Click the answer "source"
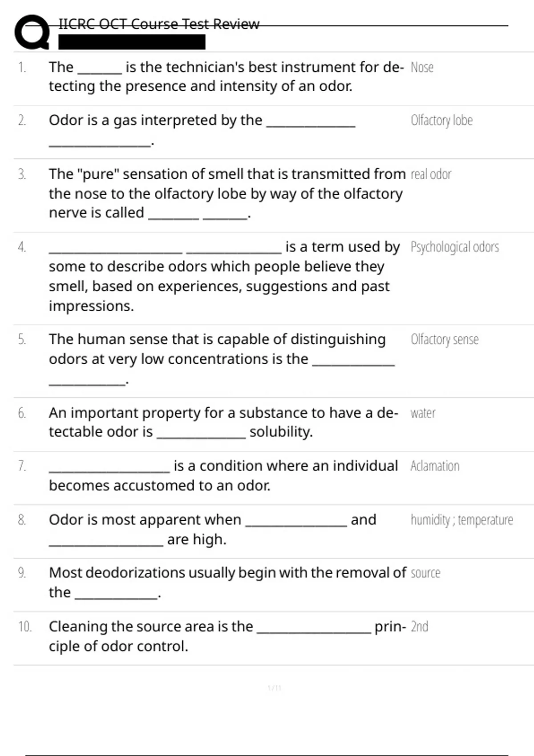Image resolution: width=534 pixels, height=756 pixels. (425, 573)
